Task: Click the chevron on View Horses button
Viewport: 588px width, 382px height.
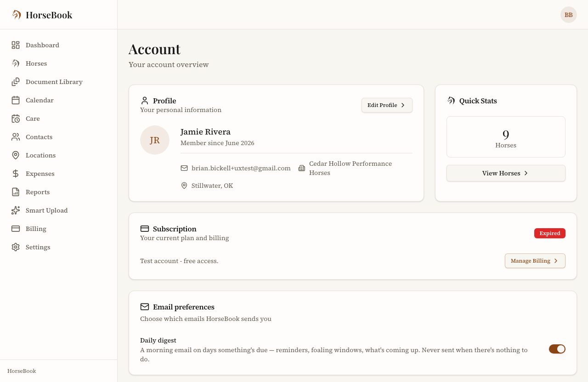Action: [526, 173]
